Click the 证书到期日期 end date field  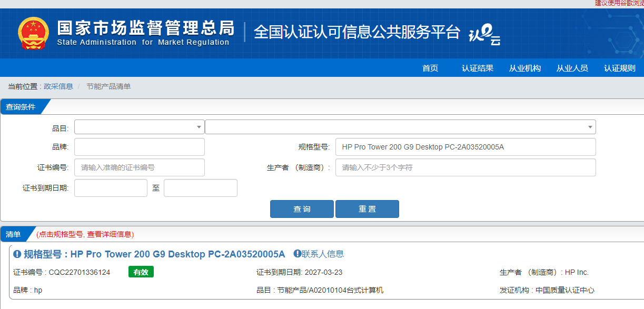point(201,188)
